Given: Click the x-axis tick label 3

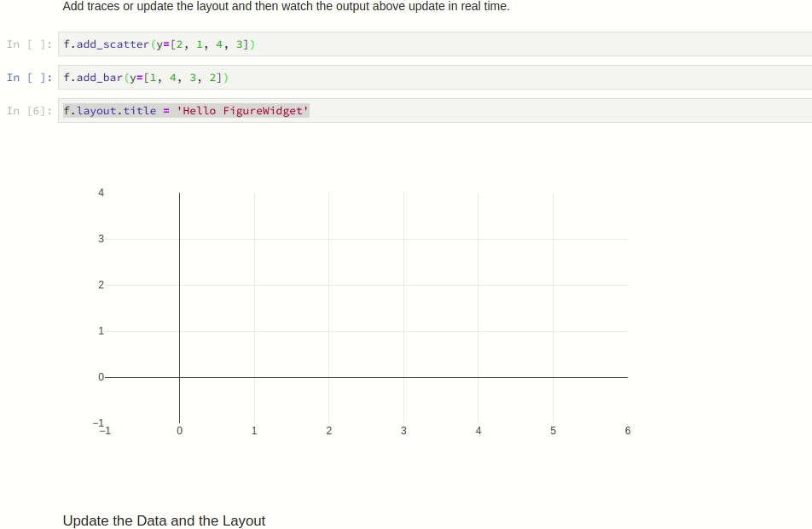Looking at the screenshot, I should (x=403, y=431).
